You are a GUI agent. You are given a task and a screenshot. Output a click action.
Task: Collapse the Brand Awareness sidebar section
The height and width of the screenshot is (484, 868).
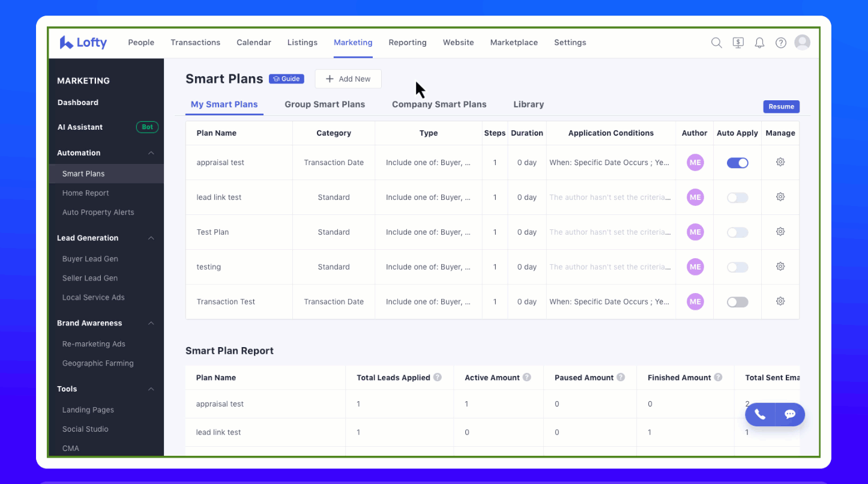(151, 324)
